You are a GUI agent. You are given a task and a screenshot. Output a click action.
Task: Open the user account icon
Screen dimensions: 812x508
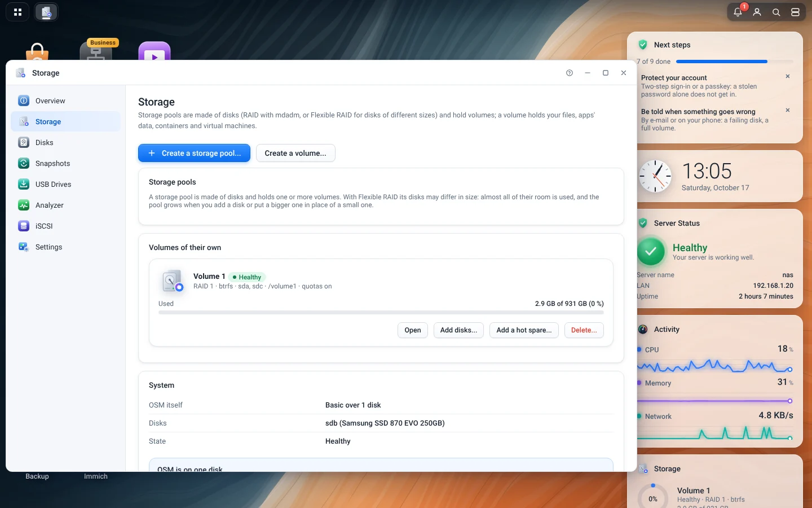click(757, 12)
